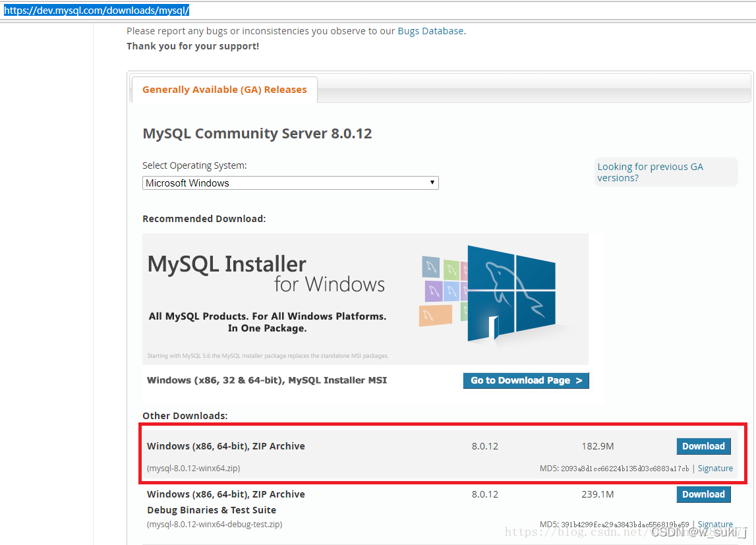The height and width of the screenshot is (545, 756).
Task: Click the Windows MySQL Installer MSI label
Action: pyautogui.click(x=267, y=380)
